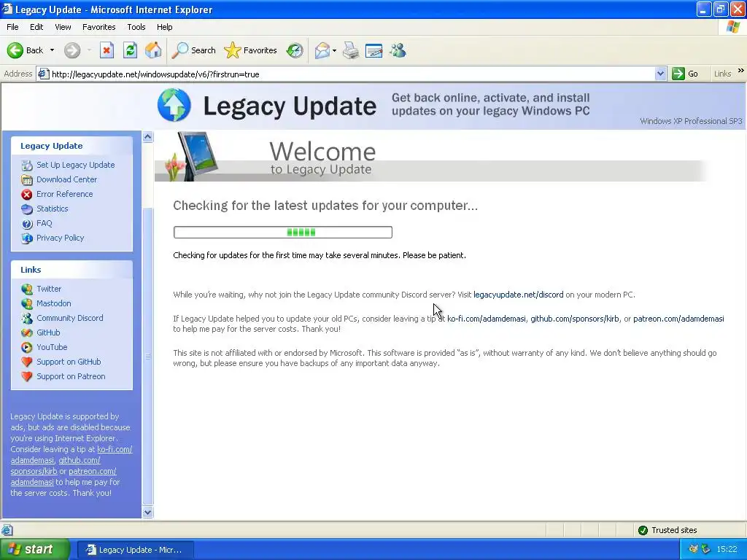Click the GitHub sidebar icon

(x=27, y=332)
